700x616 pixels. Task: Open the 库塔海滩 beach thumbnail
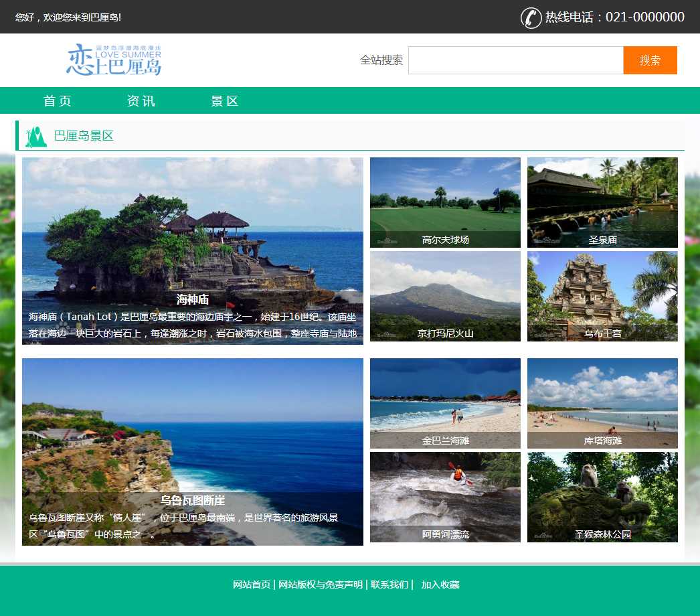pos(602,403)
